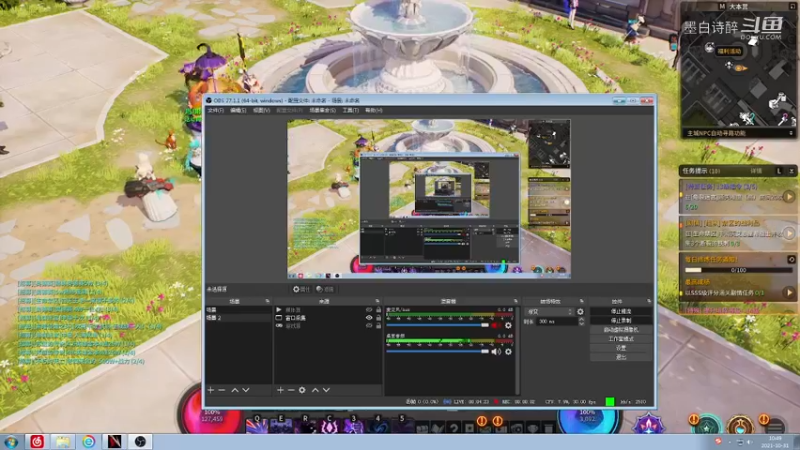The height and width of the screenshot is (450, 800).
Task: Open mic channel settings gear in mixer
Action: click(x=508, y=325)
